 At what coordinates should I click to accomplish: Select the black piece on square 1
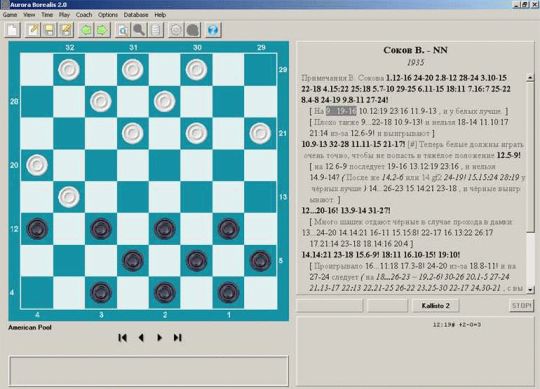click(x=228, y=292)
